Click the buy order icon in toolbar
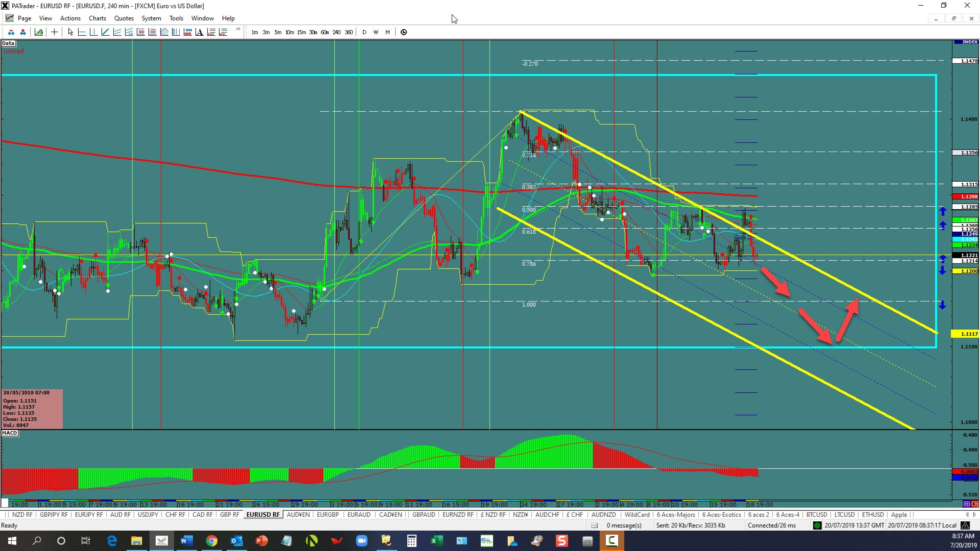 click(11, 32)
